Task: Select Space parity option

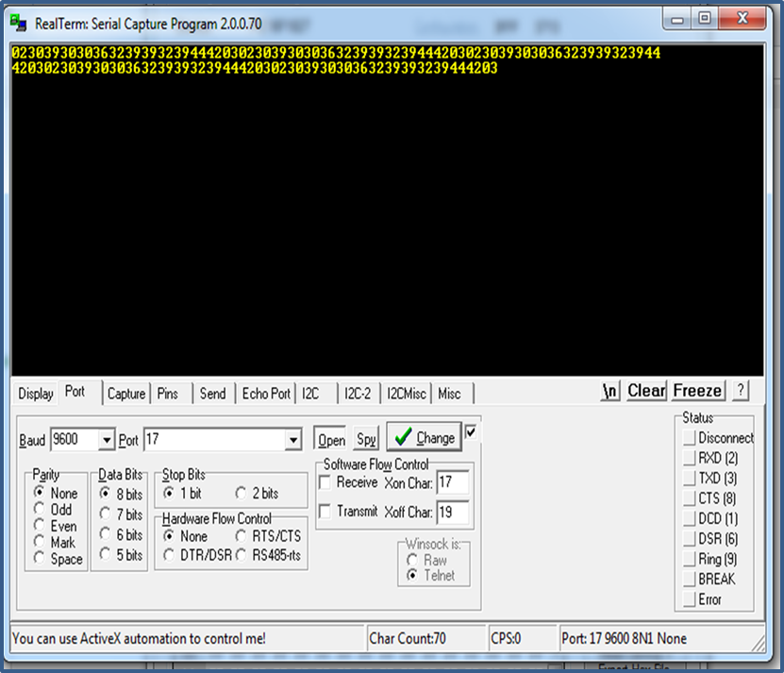Action: pos(58,559)
